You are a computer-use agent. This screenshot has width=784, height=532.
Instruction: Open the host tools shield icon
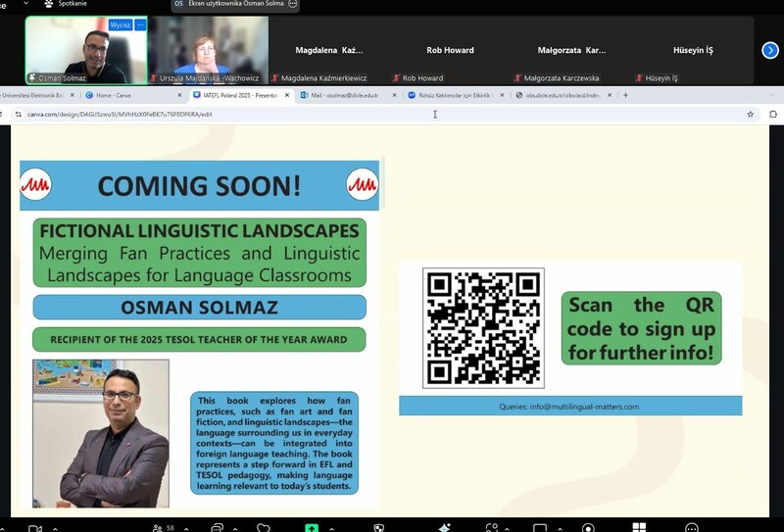coord(379,528)
